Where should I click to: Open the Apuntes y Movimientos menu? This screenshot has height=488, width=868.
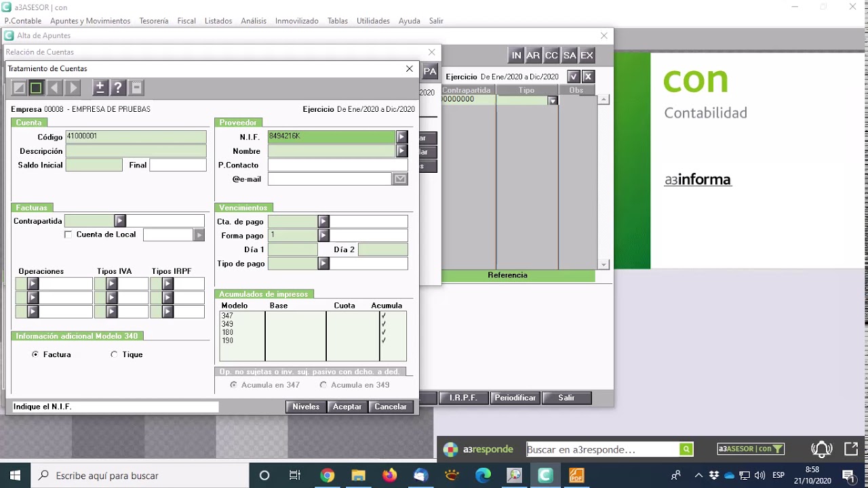90,21
